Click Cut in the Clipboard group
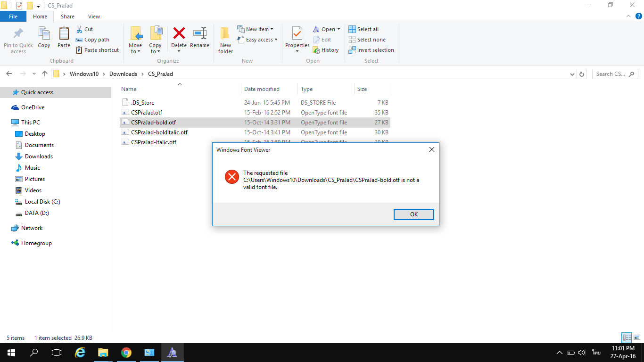 pyautogui.click(x=84, y=29)
